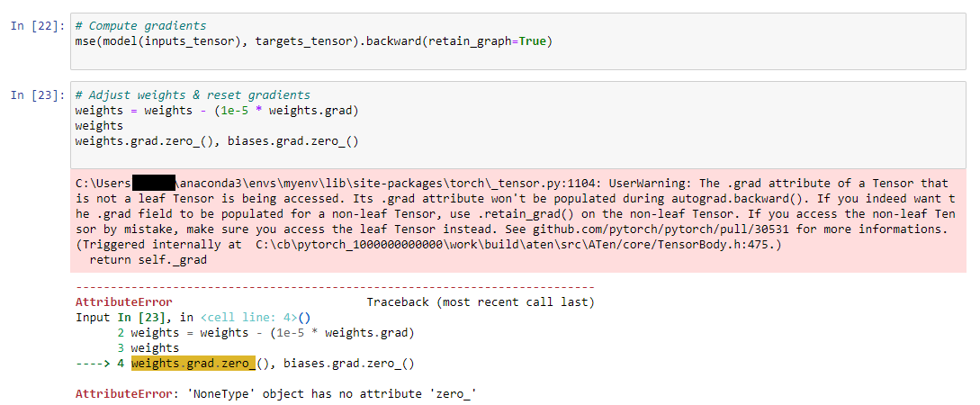Viewport: 980px width, 405px height.
Task: Click the In [22] cell prompt
Action: point(37,26)
